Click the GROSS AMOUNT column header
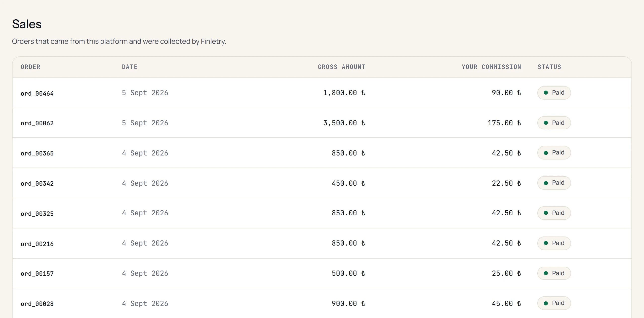This screenshot has width=644, height=318. (341, 67)
